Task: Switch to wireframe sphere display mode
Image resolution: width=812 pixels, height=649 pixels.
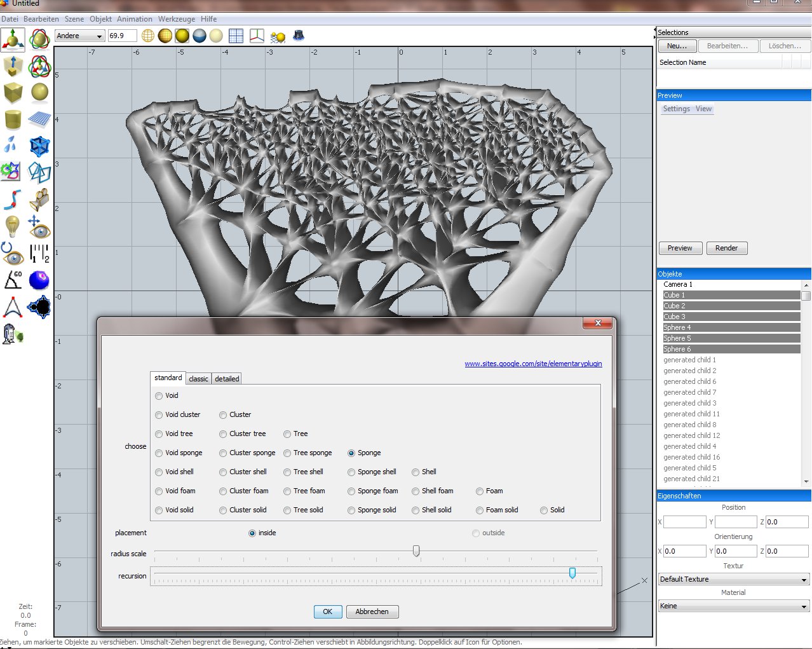Action: click(148, 36)
